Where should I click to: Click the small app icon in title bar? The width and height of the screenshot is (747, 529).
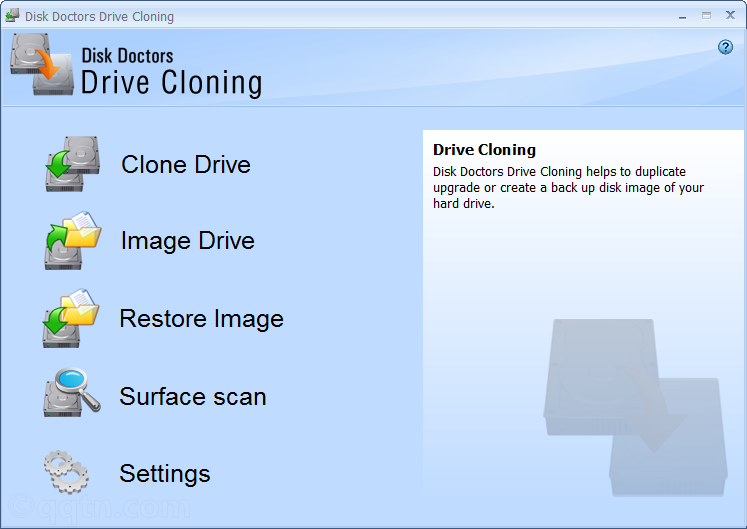pos(12,16)
